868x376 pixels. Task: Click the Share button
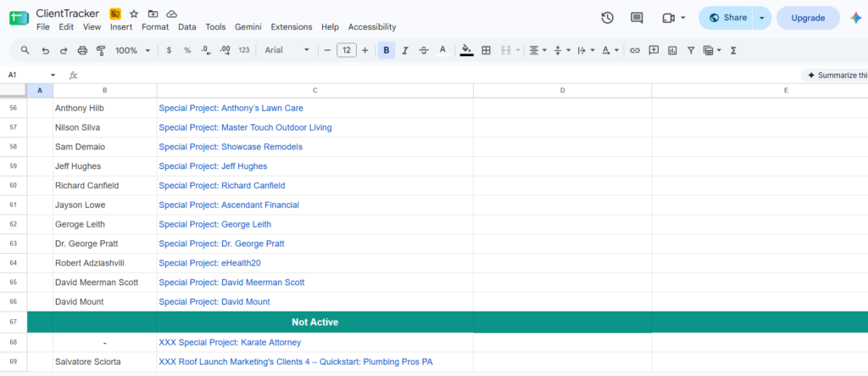[x=727, y=18]
